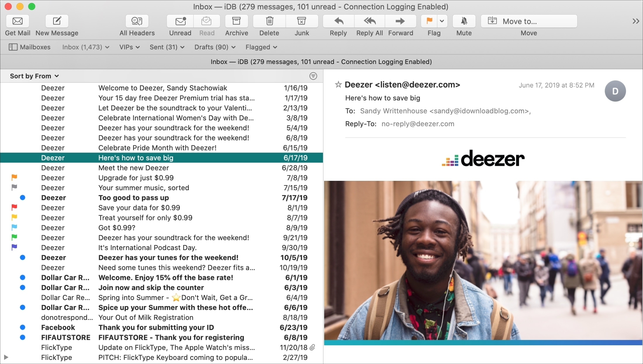Change Sort by From option
Viewport: 643px width, 364px height.
pos(34,76)
